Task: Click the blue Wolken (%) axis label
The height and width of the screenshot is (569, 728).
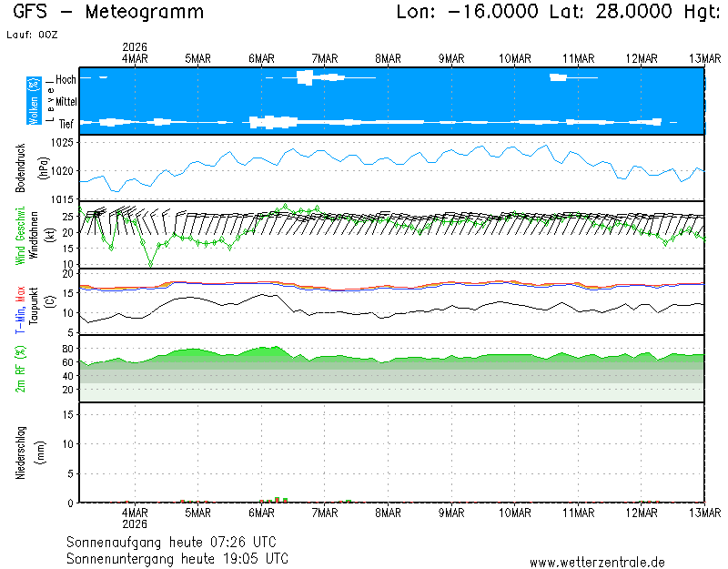Action: [x=34, y=101]
